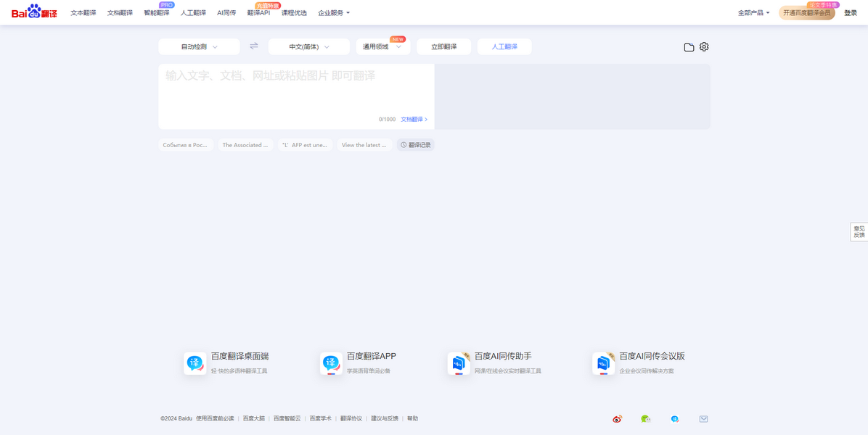Viewport: 868px width, 435px height.
Task: Expand the 中文(简体) target language dropdown
Action: 308,47
